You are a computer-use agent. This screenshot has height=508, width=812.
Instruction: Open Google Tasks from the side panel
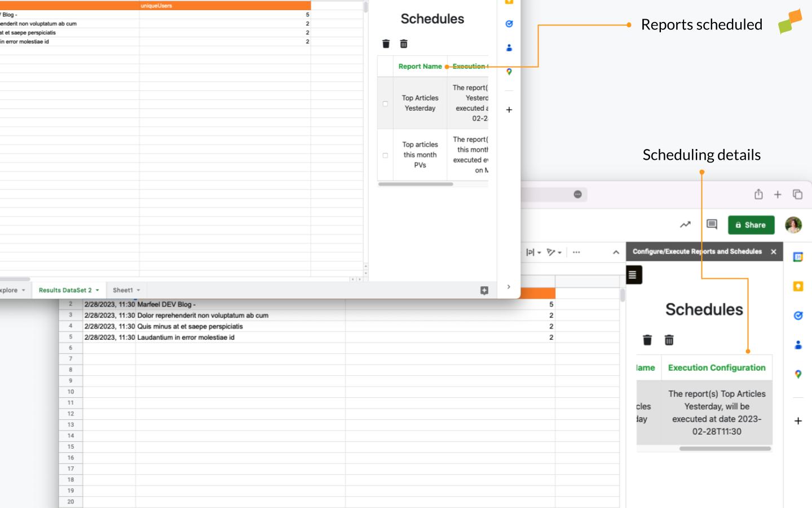(798, 316)
